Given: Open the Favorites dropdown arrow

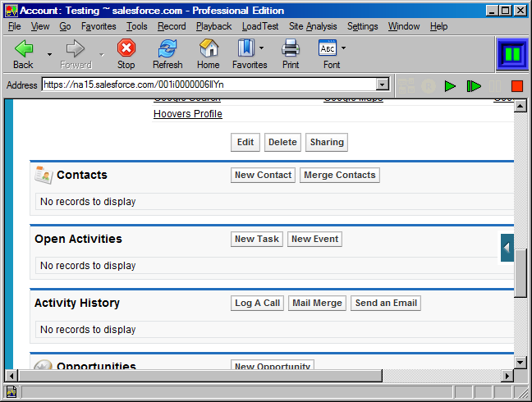Looking at the screenshot, I should click(261, 48).
